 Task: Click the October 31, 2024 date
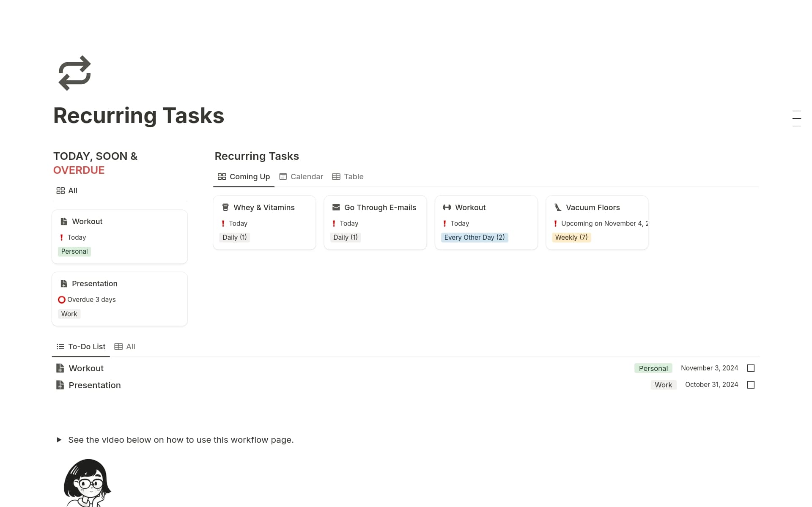tap(711, 385)
